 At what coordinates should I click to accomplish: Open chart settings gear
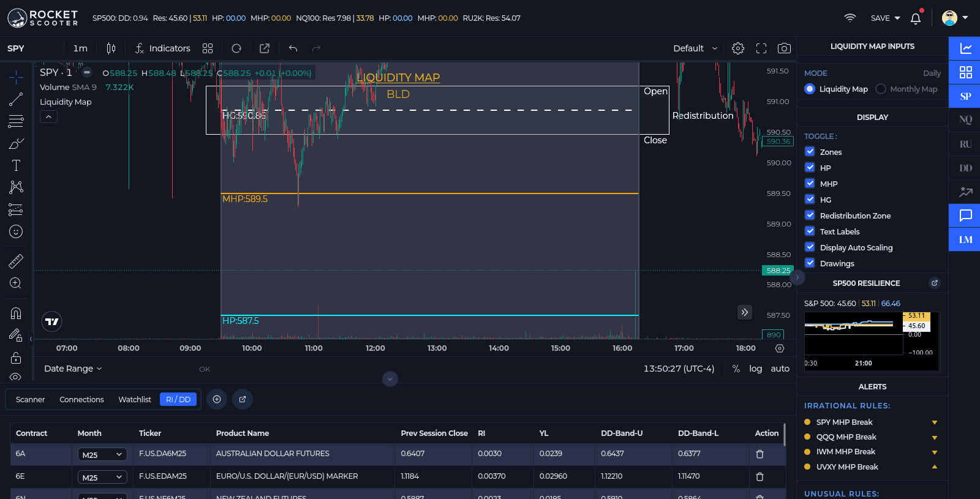[738, 48]
